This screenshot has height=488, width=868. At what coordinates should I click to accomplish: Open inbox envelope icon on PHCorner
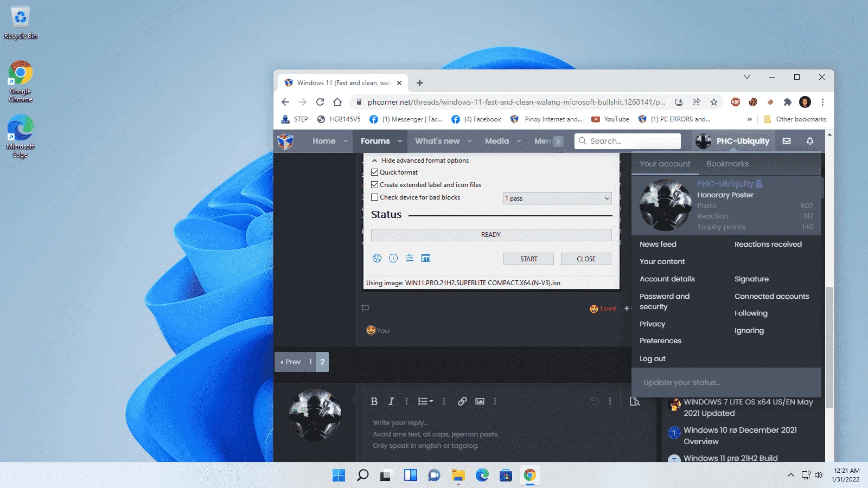[x=787, y=141]
